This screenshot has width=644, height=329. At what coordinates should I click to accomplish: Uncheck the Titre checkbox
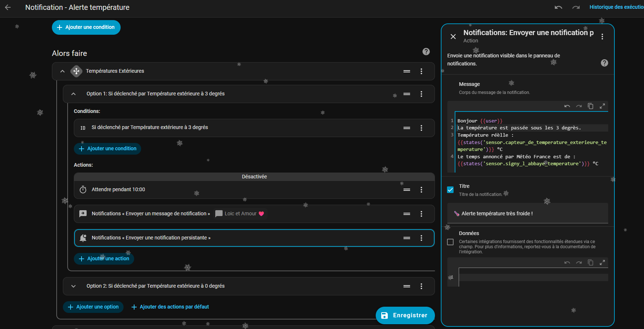click(450, 190)
